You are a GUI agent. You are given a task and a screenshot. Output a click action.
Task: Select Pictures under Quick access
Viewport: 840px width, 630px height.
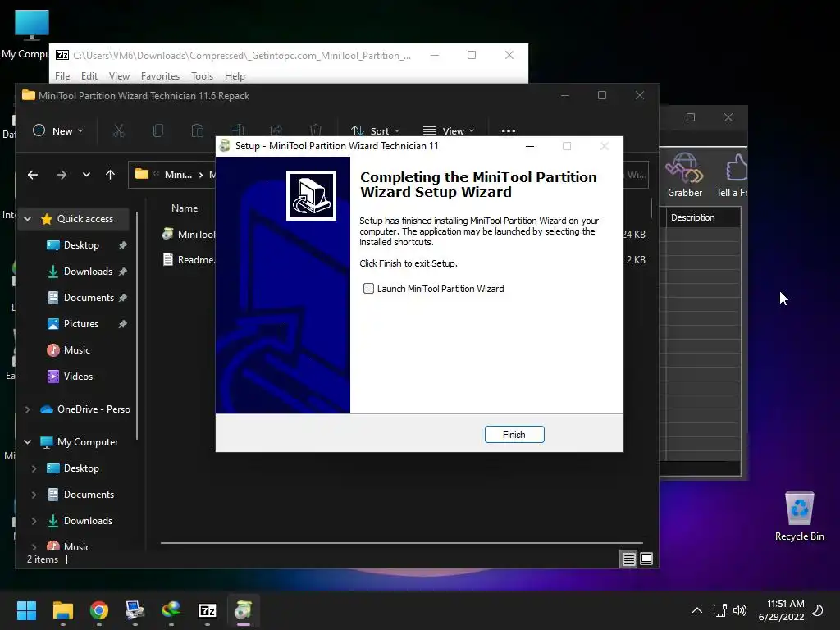point(81,323)
